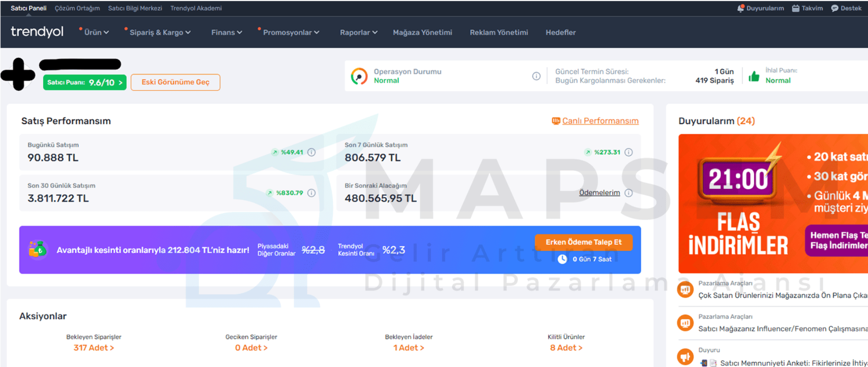
Task: Click the Eski Görünüme Geç button
Action: pyautogui.click(x=175, y=82)
